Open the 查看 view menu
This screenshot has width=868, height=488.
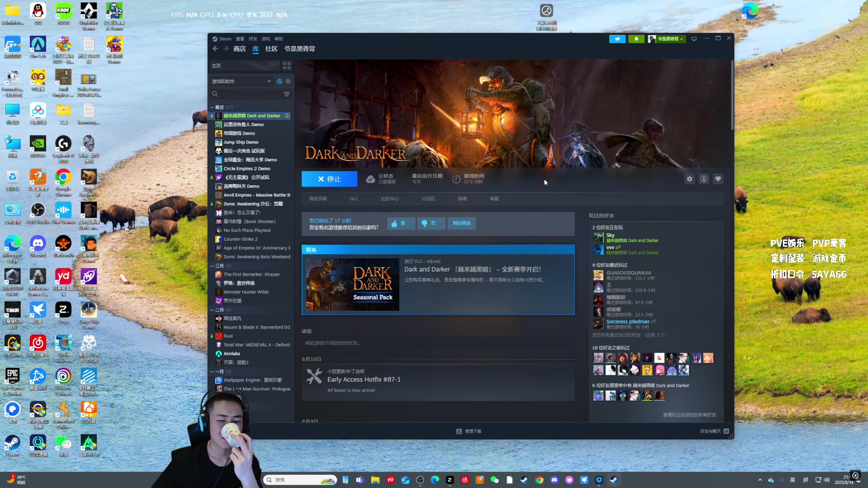(240, 39)
